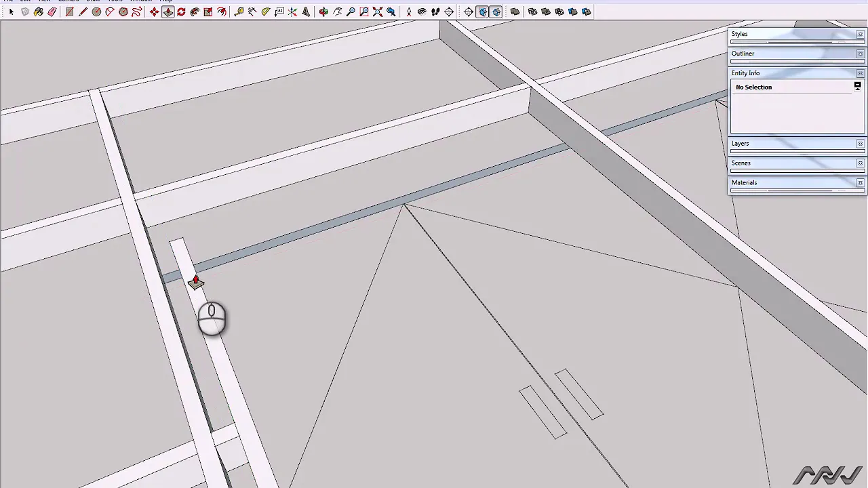Select the Rectangle drawing tool
Image resolution: width=868 pixels, height=488 pixels.
pyautogui.click(x=69, y=12)
